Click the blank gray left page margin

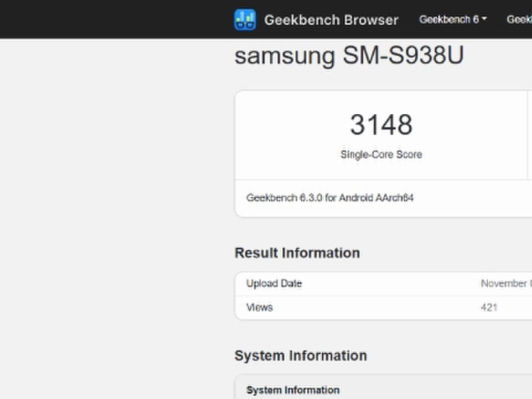click(x=110, y=214)
